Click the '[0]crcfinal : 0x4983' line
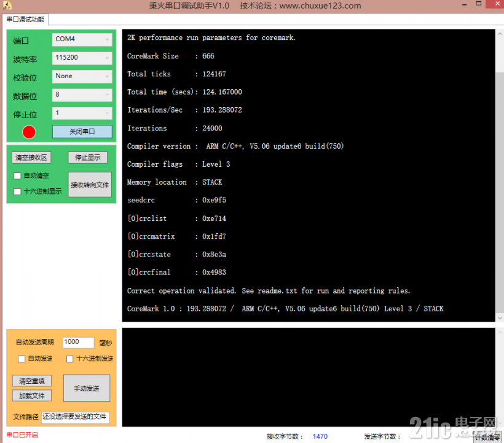The image size is (504, 443). click(176, 273)
